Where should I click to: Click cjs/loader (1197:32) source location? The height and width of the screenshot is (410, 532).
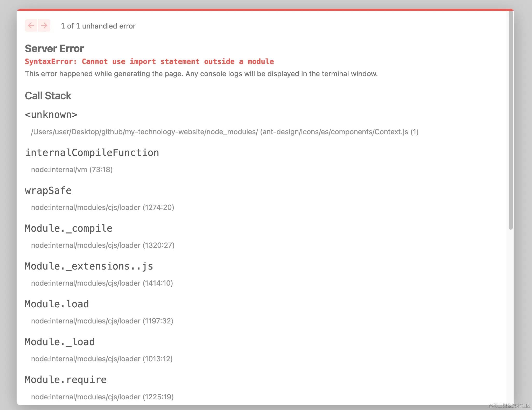click(x=102, y=321)
